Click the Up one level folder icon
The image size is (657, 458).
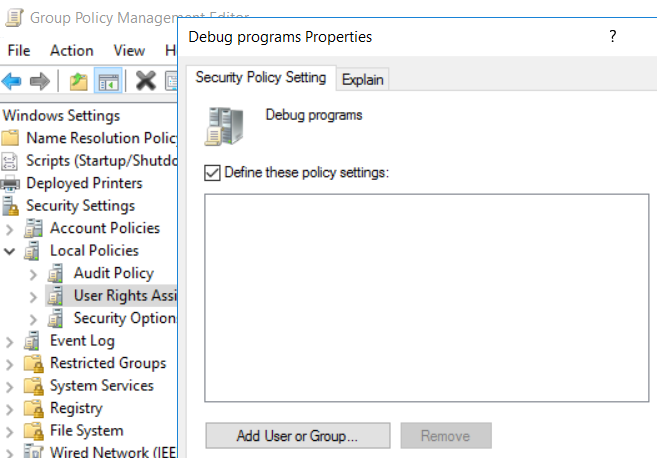[x=78, y=80]
